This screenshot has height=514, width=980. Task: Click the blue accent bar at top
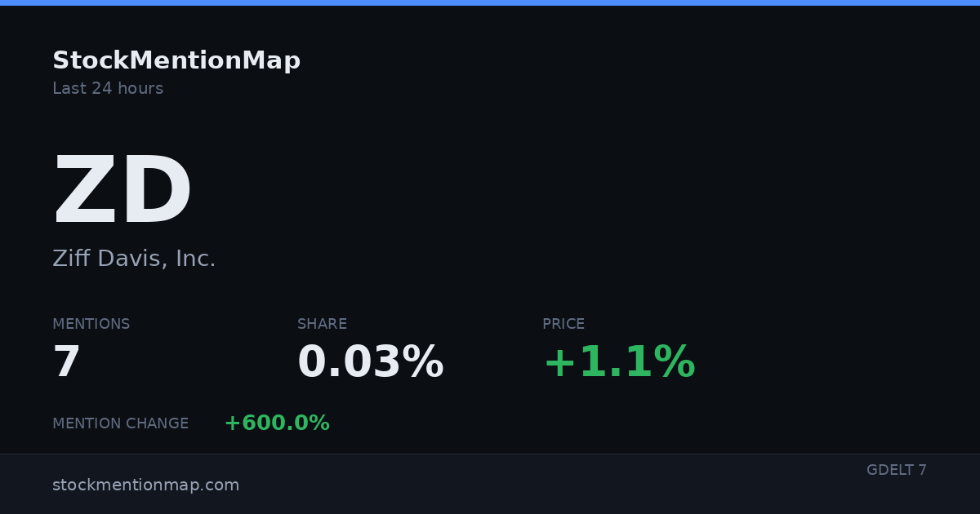point(490,2)
